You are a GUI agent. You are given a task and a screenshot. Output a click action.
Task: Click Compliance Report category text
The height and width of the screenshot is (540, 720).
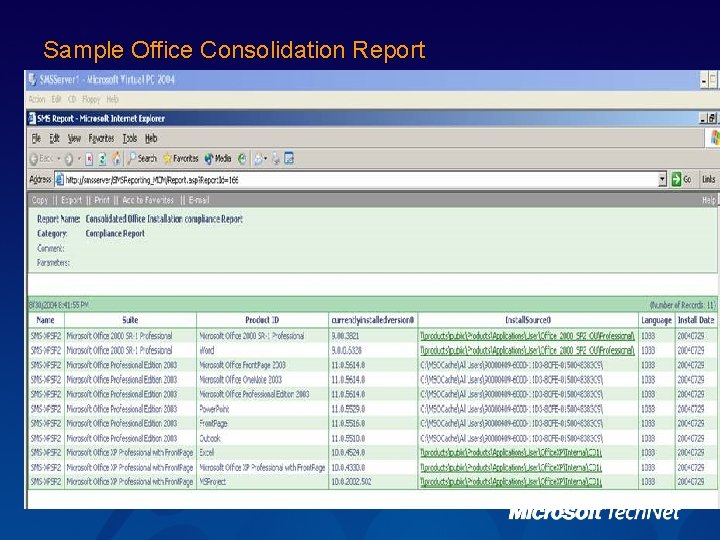(x=115, y=234)
